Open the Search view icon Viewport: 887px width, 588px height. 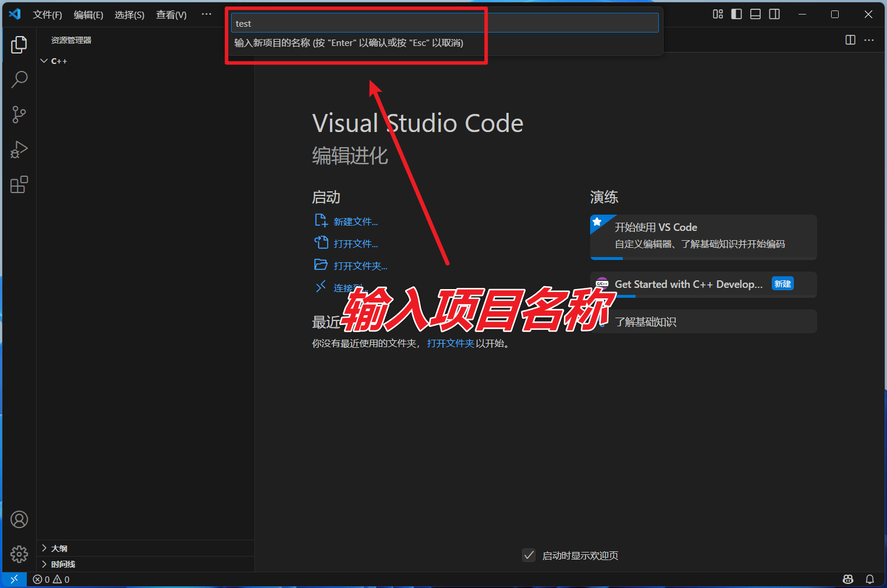point(19,80)
